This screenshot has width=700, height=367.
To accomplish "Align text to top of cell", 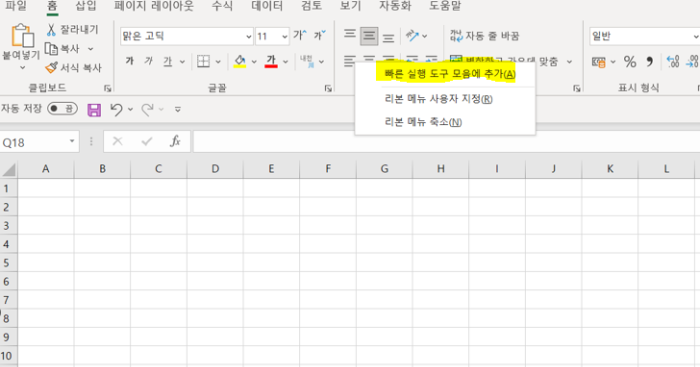I will pyautogui.click(x=350, y=35).
